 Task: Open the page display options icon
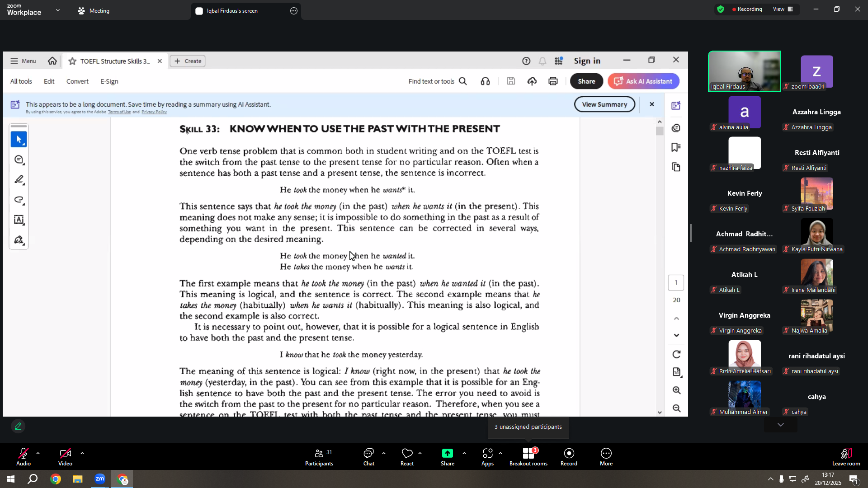click(676, 372)
